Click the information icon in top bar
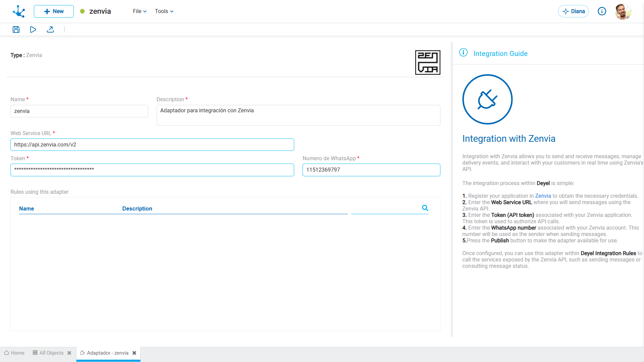Image resolution: width=644 pixels, height=362 pixels. (x=602, y=11)
